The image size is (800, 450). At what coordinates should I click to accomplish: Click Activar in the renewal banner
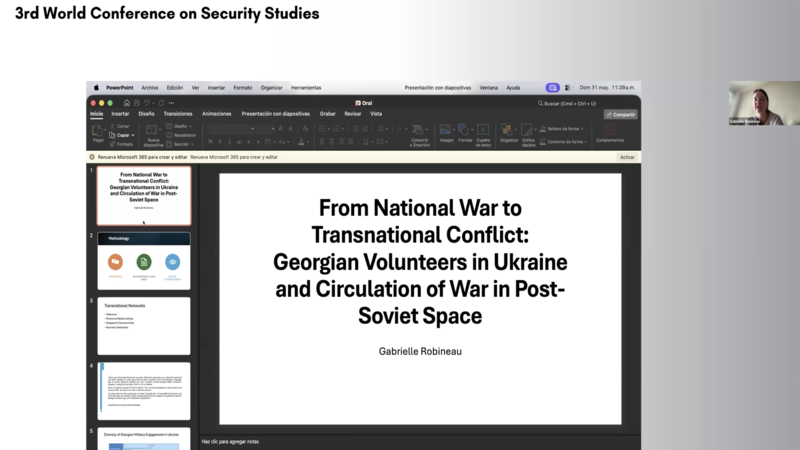tap(627, 157)
